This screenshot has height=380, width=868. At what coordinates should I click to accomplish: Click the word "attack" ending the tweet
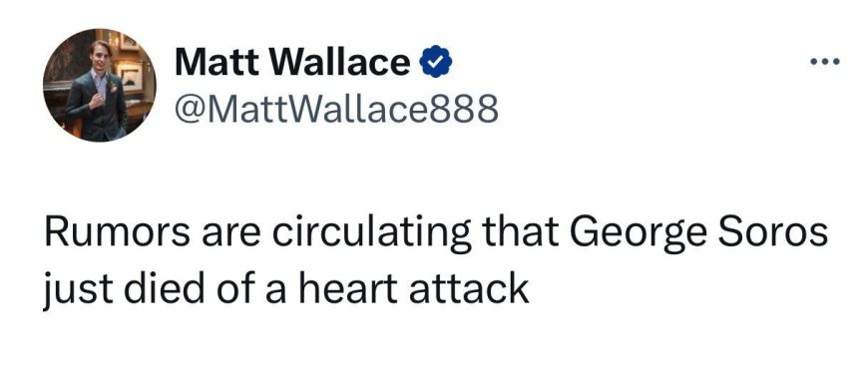469,288
